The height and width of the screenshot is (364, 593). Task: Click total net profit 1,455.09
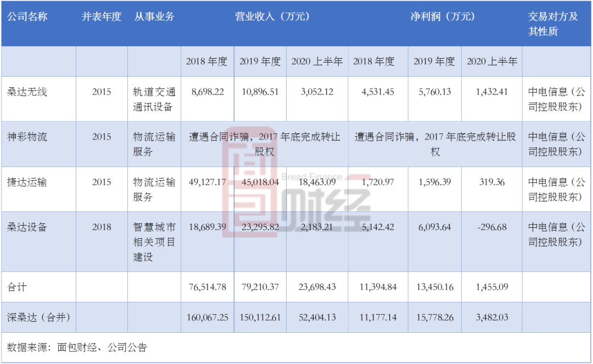pos(491,287)
